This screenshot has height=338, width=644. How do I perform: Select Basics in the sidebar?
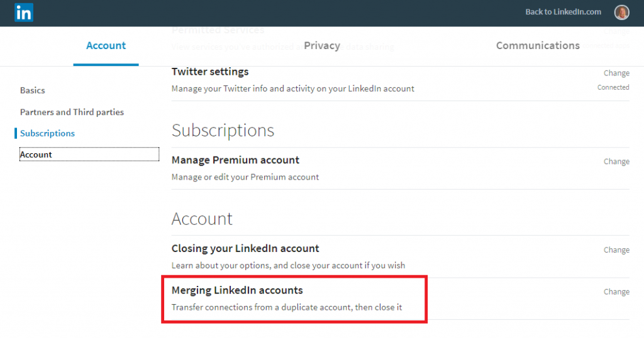point(33,90)
